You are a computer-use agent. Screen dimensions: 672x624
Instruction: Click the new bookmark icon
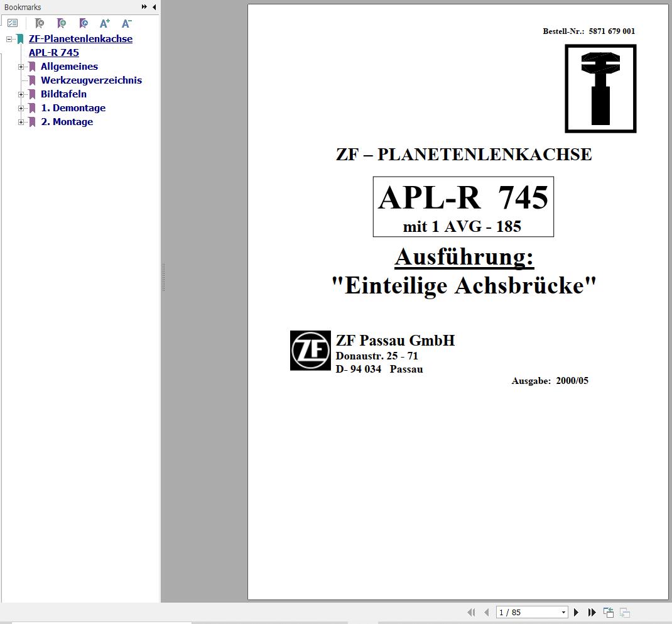pyautogui.click(x=61, y=23)
